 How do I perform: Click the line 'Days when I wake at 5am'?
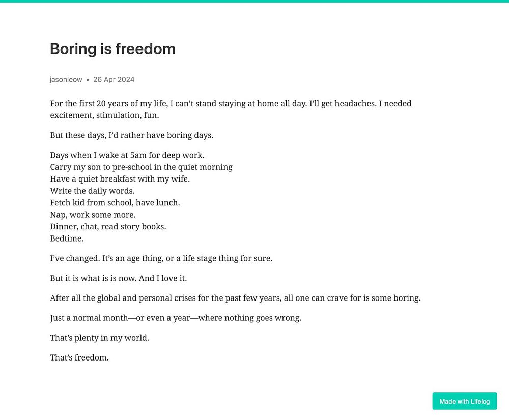point(127,155)
